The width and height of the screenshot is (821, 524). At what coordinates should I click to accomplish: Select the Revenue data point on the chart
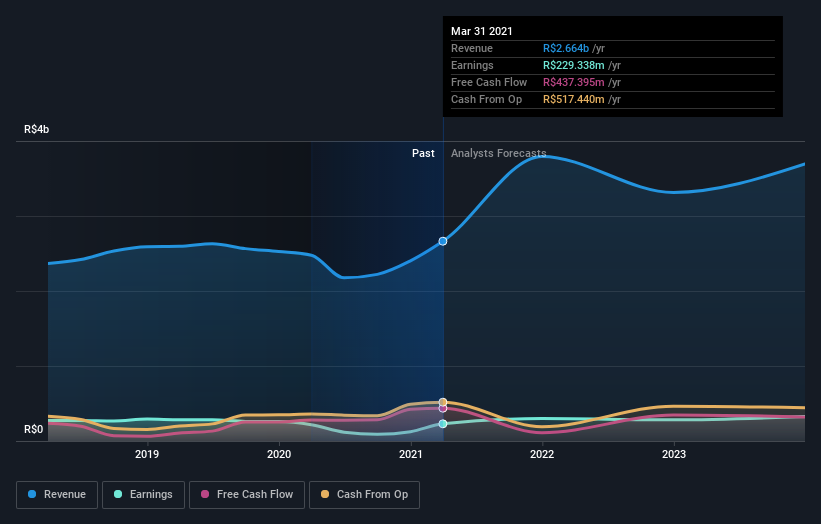(x=443, y=241)
